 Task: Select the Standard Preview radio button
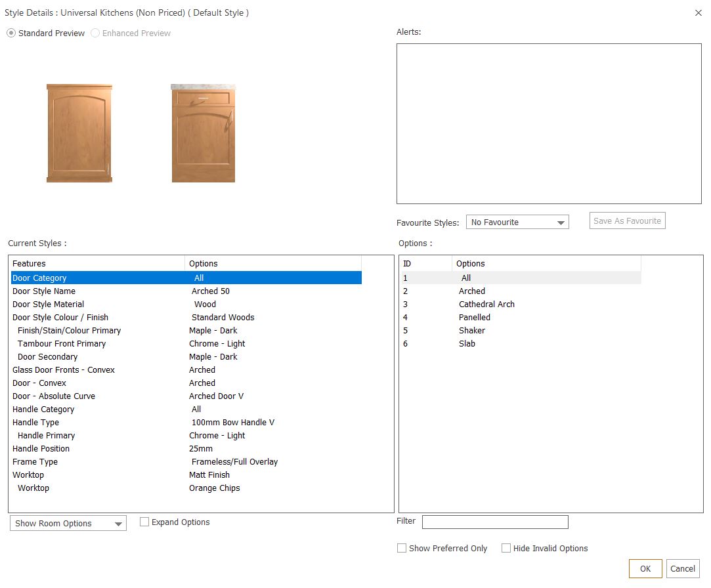[11, 33]
